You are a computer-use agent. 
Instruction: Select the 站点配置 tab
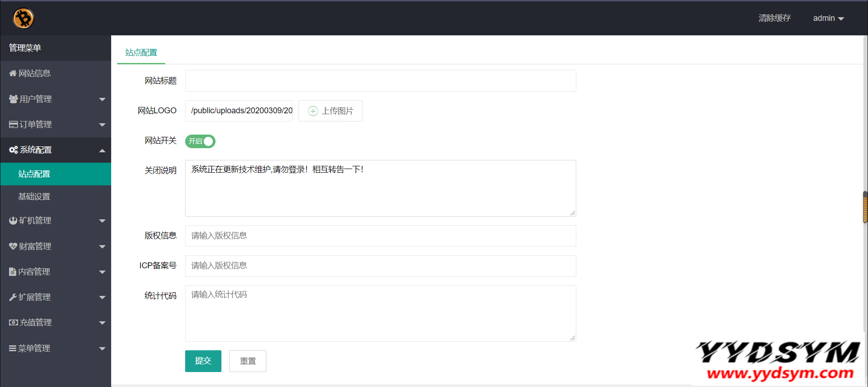141,53
